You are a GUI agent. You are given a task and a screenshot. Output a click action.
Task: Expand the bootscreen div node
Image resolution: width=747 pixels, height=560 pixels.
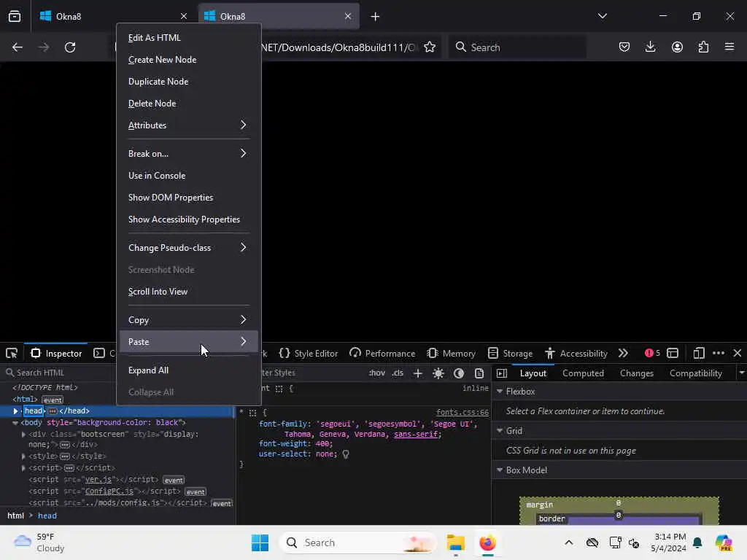pyautogui.click(x=23, y=434)
